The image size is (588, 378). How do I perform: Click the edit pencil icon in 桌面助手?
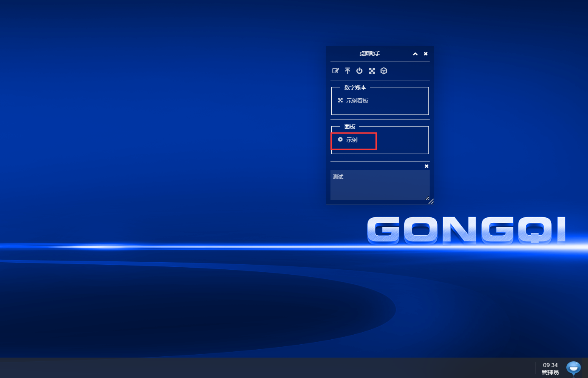[x=335, y=71]
